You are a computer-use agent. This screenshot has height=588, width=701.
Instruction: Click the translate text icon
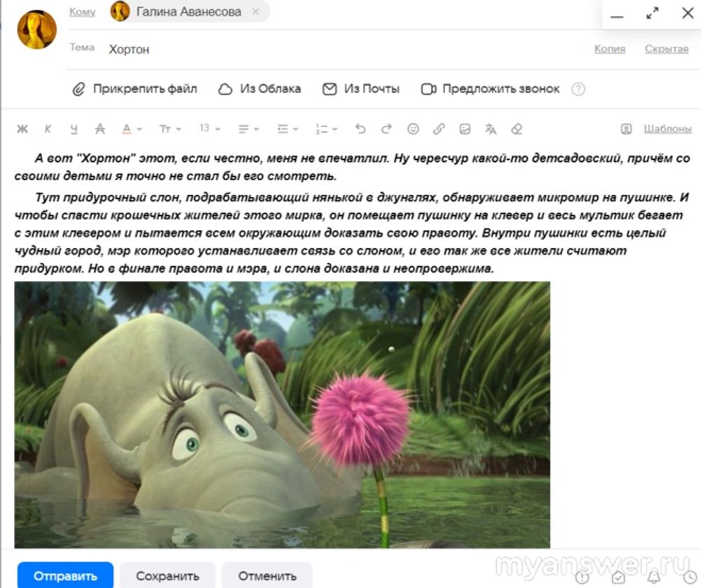tap(491, 129)
